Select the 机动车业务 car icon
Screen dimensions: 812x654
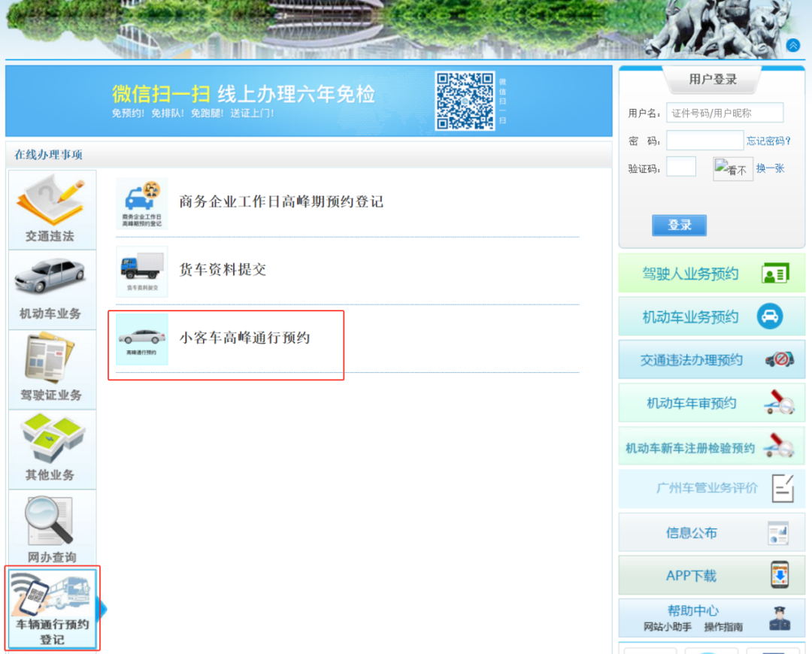[x=51, y=278]
